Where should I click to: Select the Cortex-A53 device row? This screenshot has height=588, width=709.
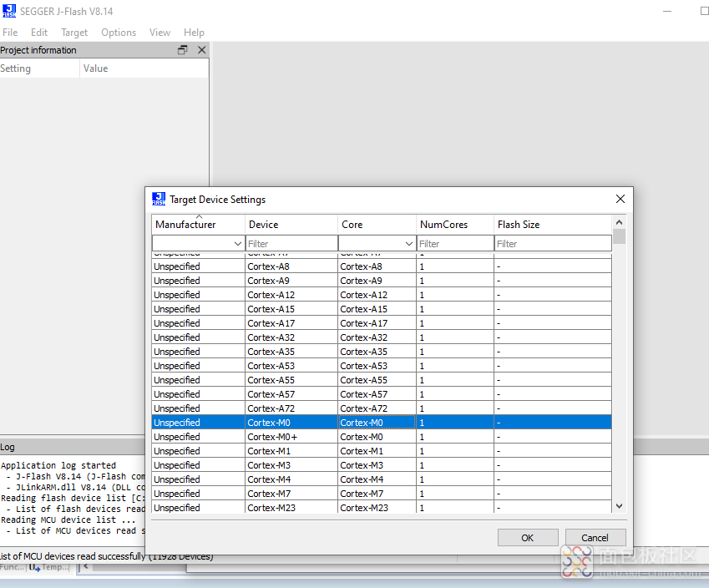(x=382, y=366)
